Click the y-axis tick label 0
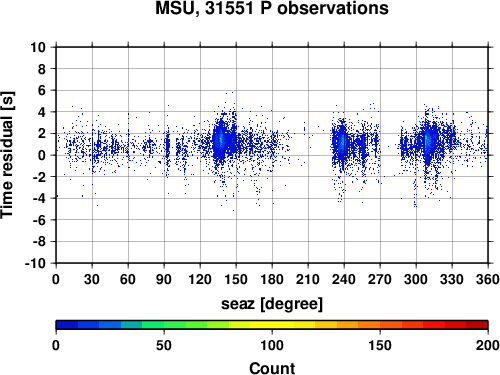The height and width of the screenshot is (375, 500). pyautogui.click(x=42, y=155)
